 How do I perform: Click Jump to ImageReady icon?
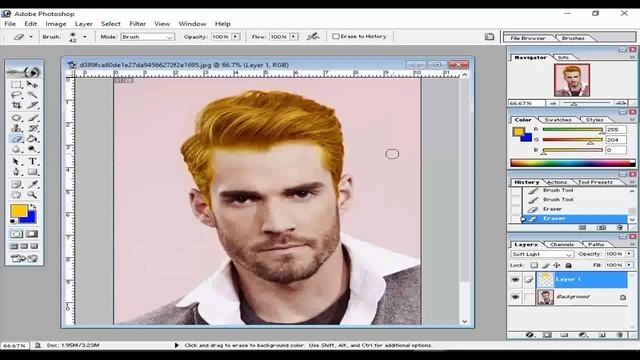(24, 258)
